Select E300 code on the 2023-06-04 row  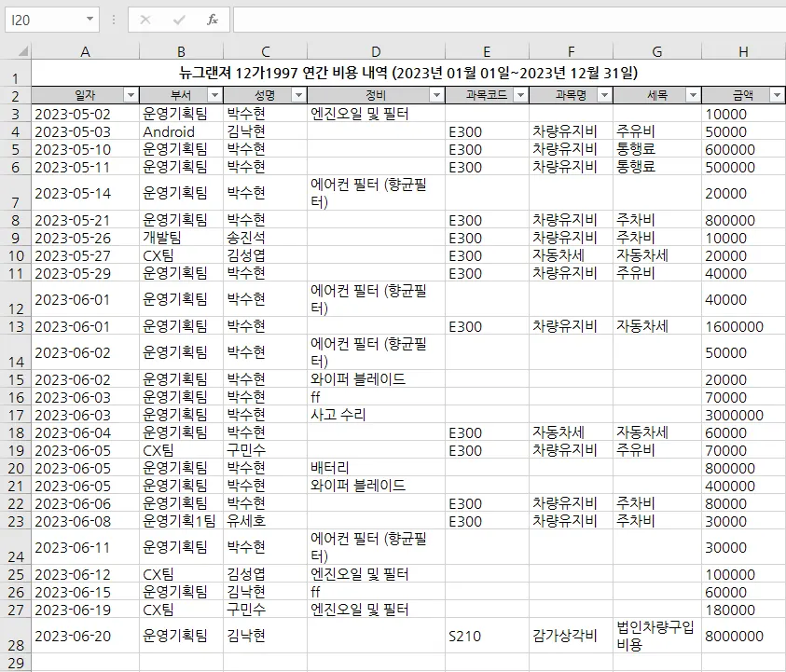coord(487,432)
